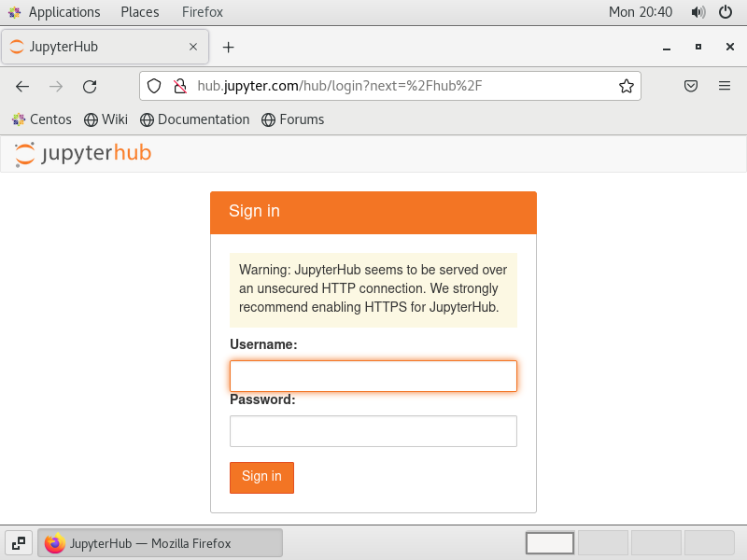Open a new browser tab
The image size is (747, 560).
point(228,48)
